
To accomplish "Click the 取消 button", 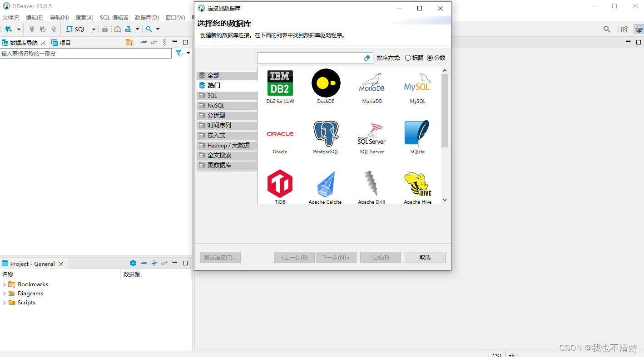I will coord(425,257).
